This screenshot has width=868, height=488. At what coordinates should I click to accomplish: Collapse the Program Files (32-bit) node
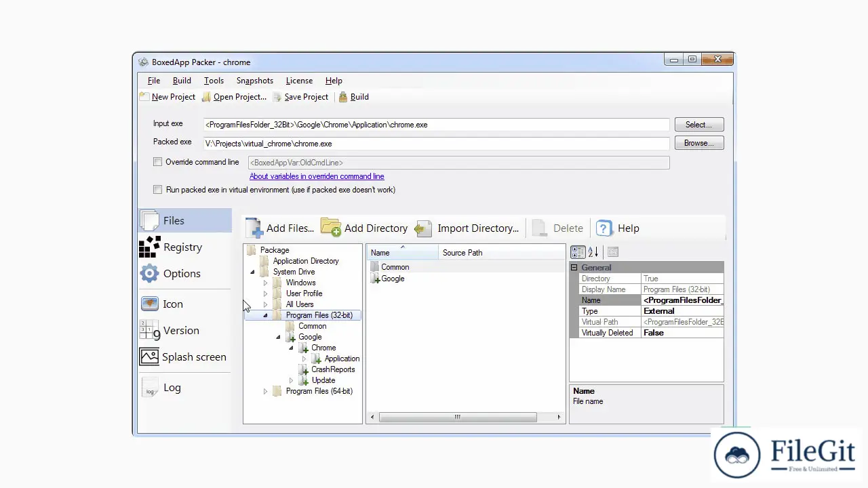click(x=266, y=315)
